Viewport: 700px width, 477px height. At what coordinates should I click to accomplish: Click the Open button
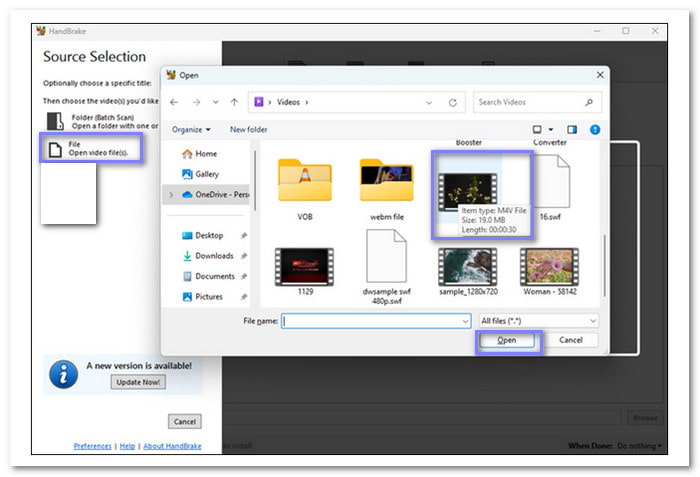point(507,340)
